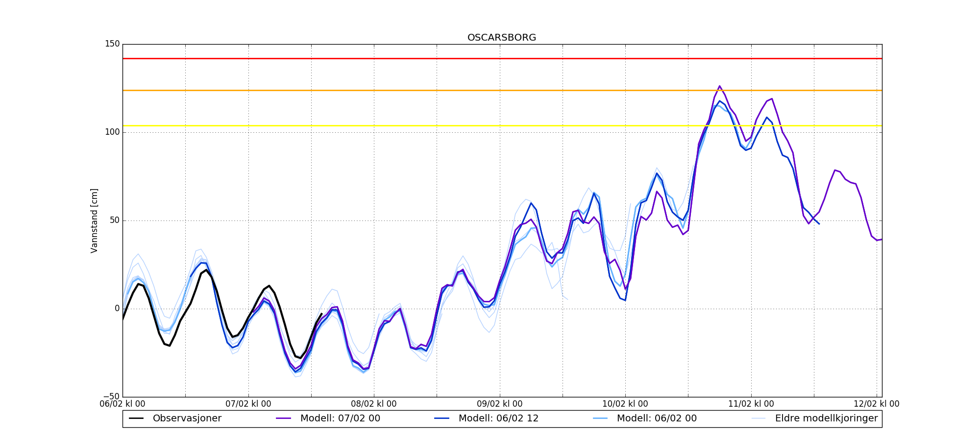The width and height of the screenshot is (980, 441).
Task: Click the 08/02 kl 00 x-axis tick label
Action: (x=374, y=404)
